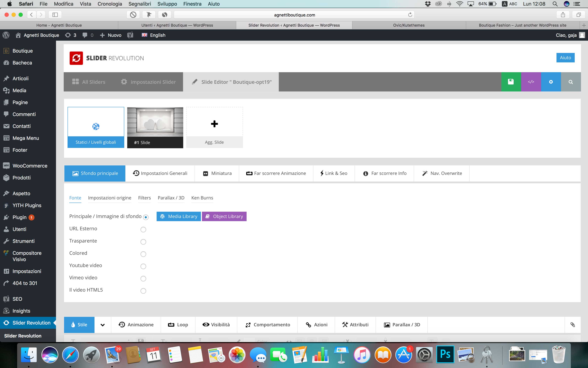
Task: Open Photoshop from the Dock
Action: 445,354
